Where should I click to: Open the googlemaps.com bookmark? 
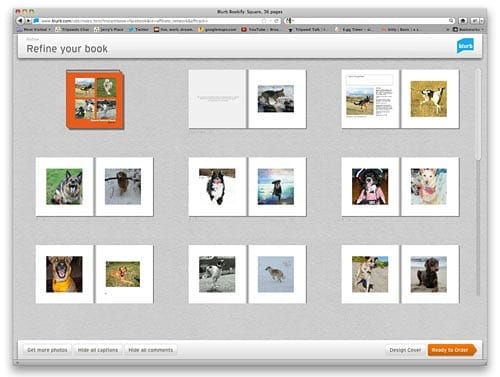pyautogui.click(x=217, y=29)
